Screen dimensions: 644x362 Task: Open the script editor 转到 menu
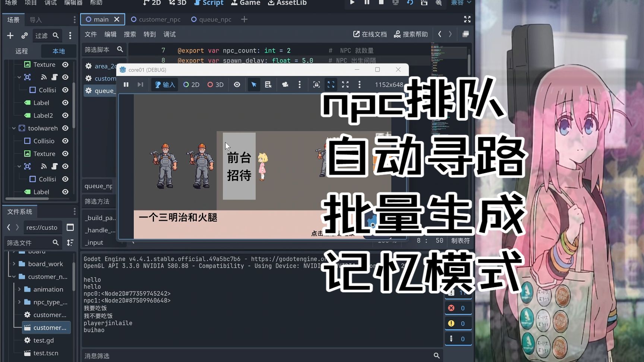[x=149, y=34]
